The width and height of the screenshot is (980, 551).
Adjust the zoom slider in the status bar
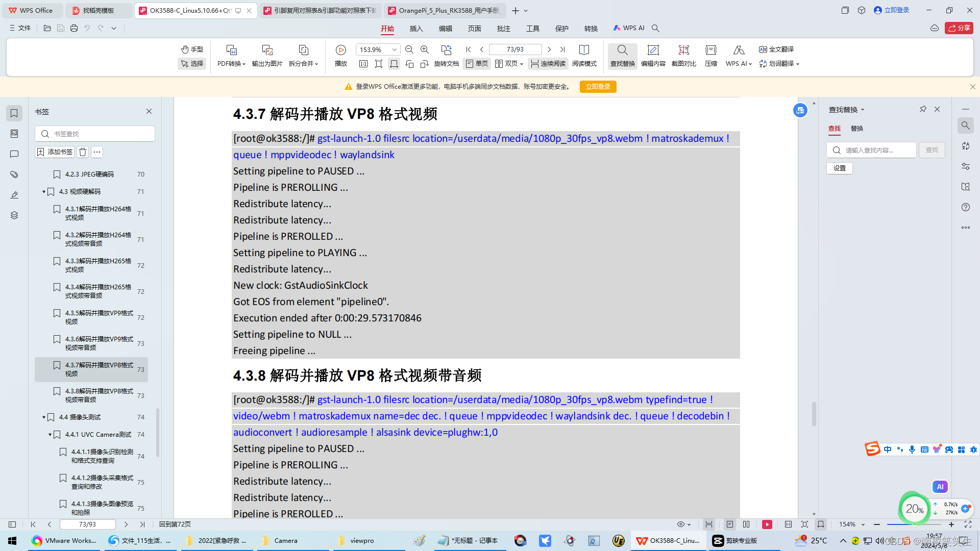(914, 524)
